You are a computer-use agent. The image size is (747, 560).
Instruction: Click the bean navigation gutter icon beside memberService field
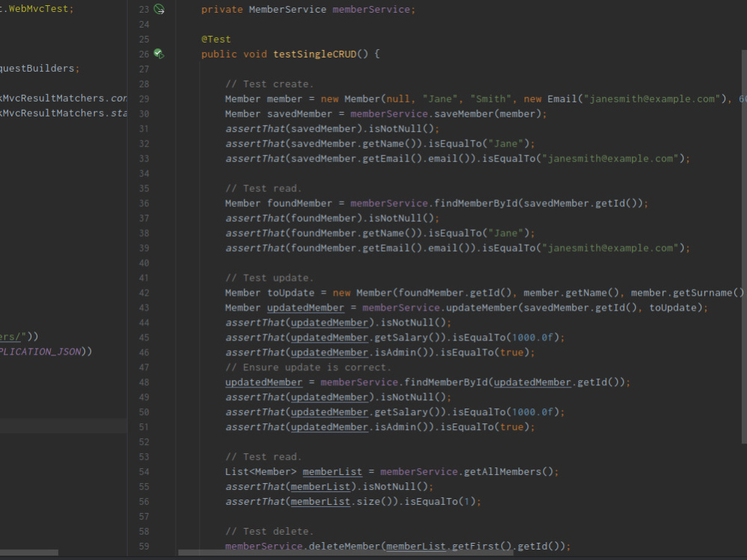pyautogui.click(x=159, y=9)
